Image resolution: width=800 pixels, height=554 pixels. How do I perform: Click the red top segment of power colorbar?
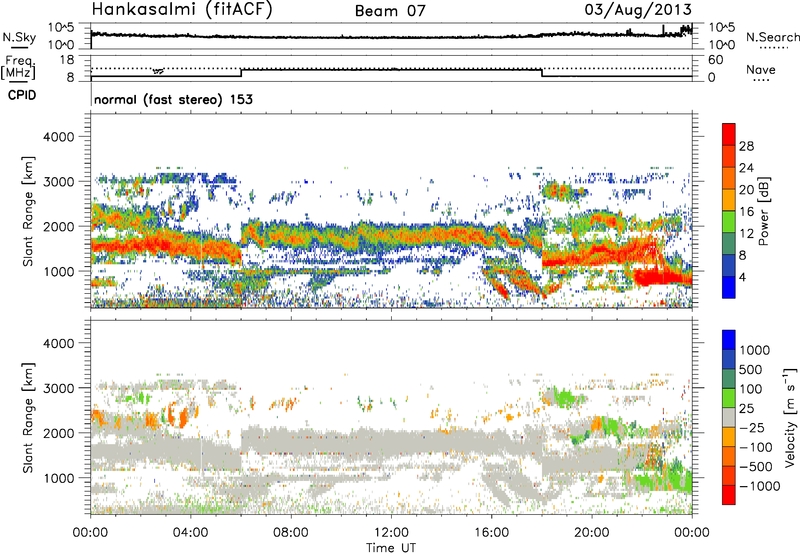pos(729,134)
